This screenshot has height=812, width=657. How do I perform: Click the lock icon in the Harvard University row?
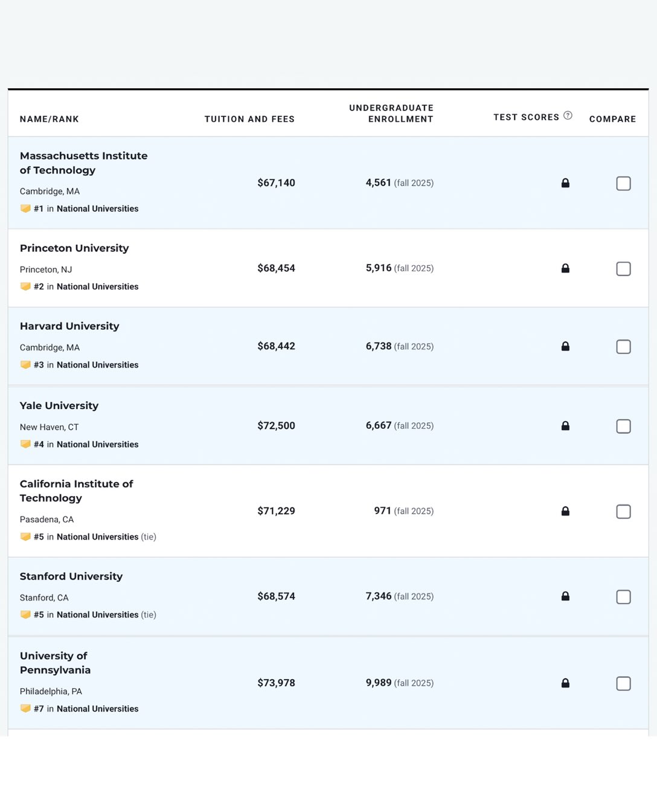tap(565, 346)
